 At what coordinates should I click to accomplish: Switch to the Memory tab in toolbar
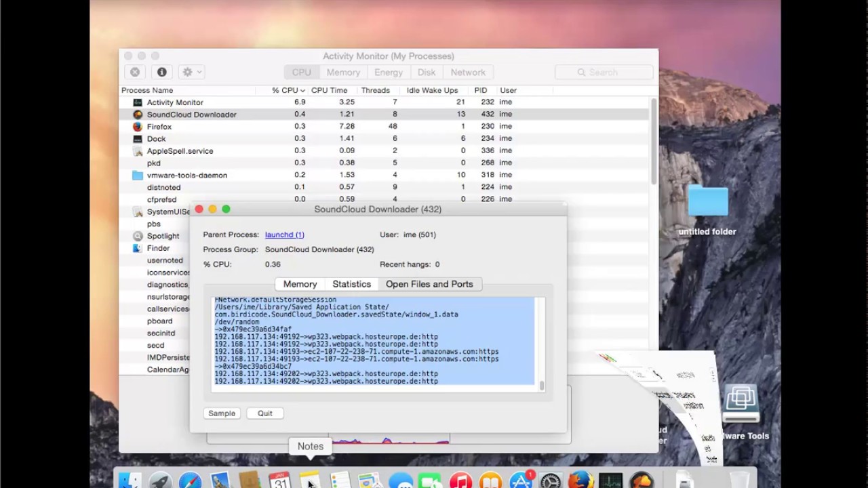click(343, 73)
